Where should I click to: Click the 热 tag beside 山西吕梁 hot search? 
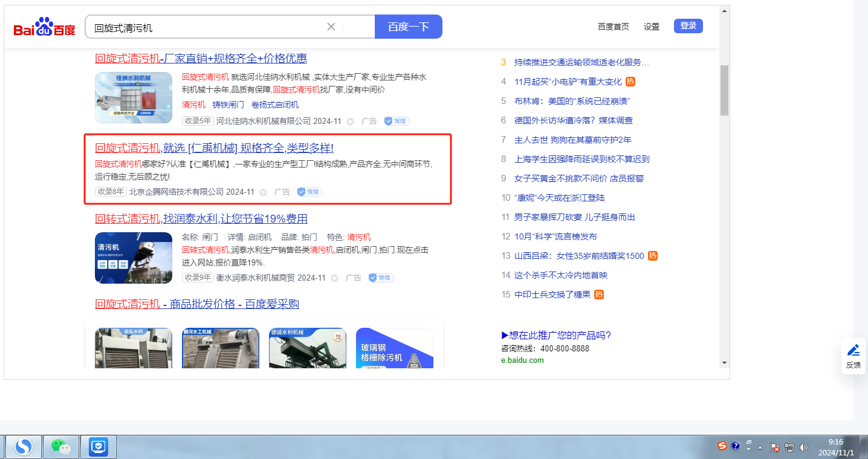pyautogui.click(x=653, y=256)
